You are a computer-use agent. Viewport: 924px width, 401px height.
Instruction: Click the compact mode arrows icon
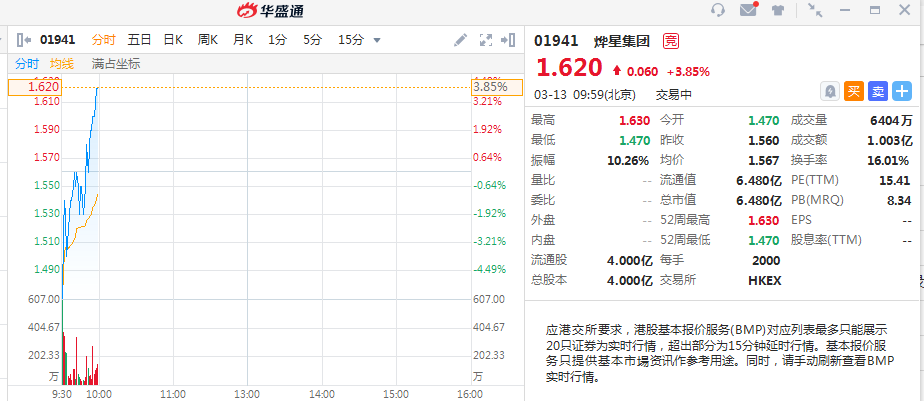pyautogui.click(x=816, y=11)
